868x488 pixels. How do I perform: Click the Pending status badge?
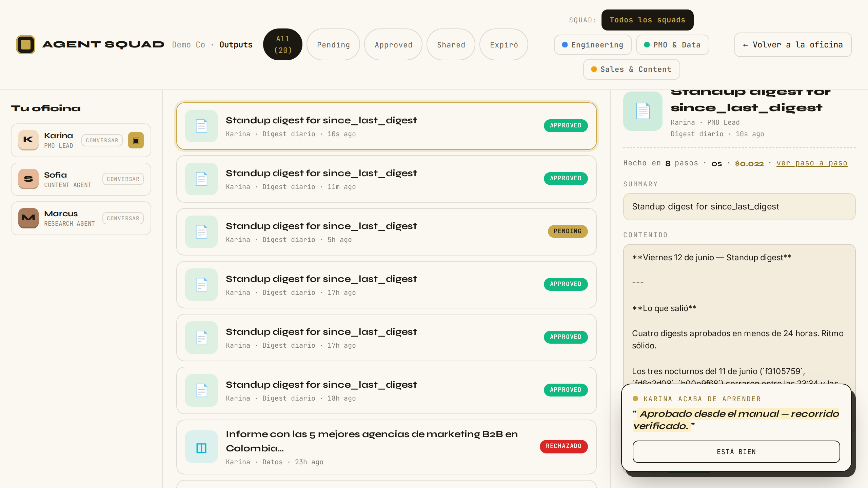pyautogui.click(x=568, y=231)
